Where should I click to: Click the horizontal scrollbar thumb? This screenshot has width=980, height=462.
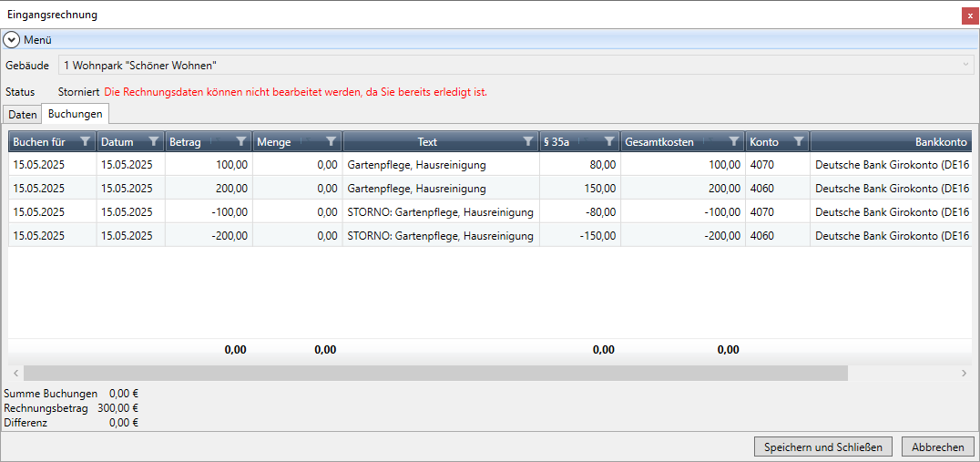click(435, 374)
